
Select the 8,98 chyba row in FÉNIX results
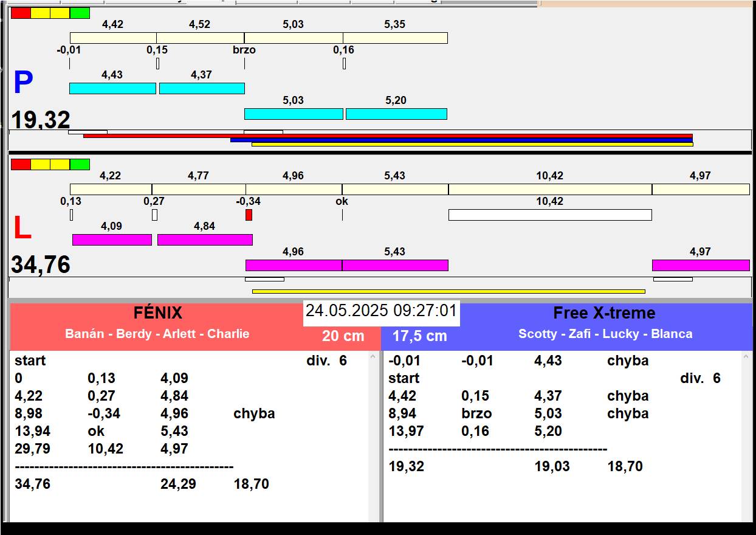(145, 413)
